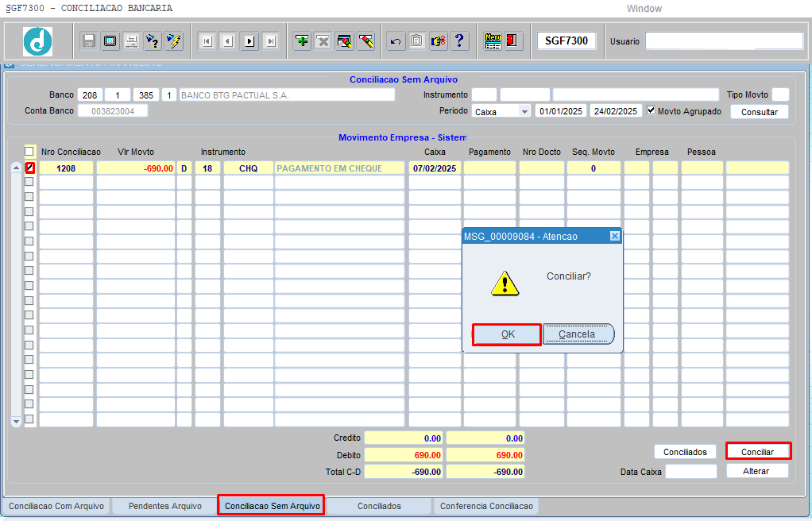Go to next record toolbar arrow
Image resolution: width=812 pixels, height=521 pixels.
point(249,41)
